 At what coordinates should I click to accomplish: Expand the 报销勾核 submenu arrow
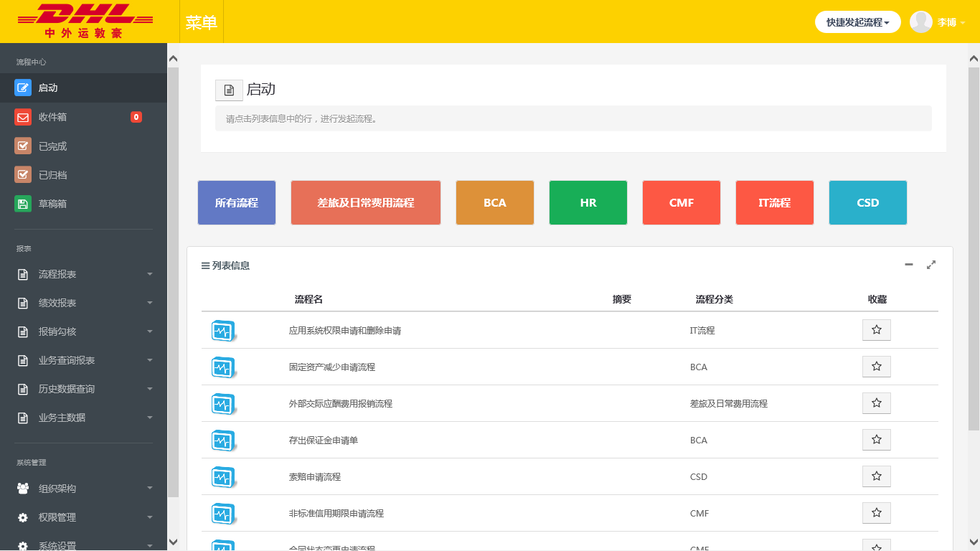150,331
